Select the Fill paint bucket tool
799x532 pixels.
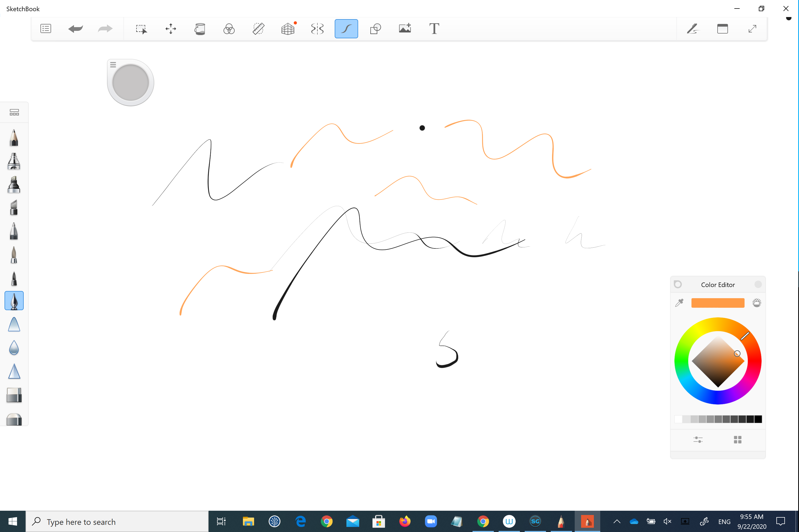pyautogui.click(x=200, y=28)
